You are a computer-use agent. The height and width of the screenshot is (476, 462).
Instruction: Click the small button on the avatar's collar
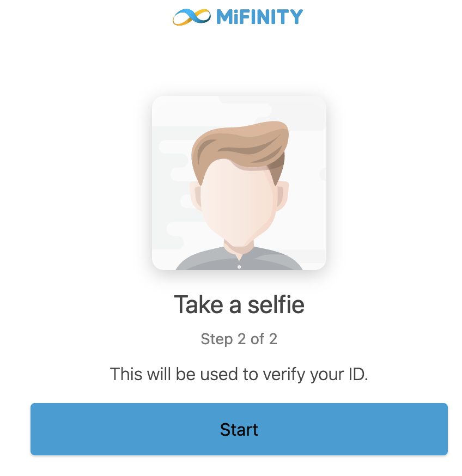(239, 267)
